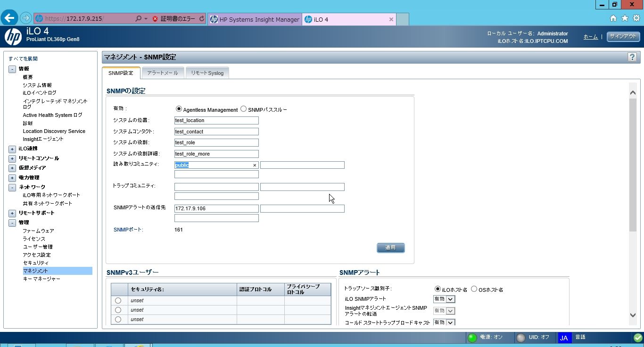Screen dimensions: 644x347
Task: Refresh the page with the reload icon
Action: tap(202, 19)
